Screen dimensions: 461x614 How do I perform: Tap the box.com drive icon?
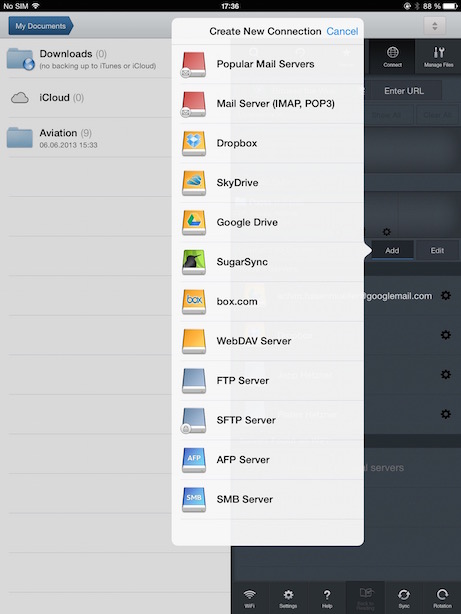point(194,302)
